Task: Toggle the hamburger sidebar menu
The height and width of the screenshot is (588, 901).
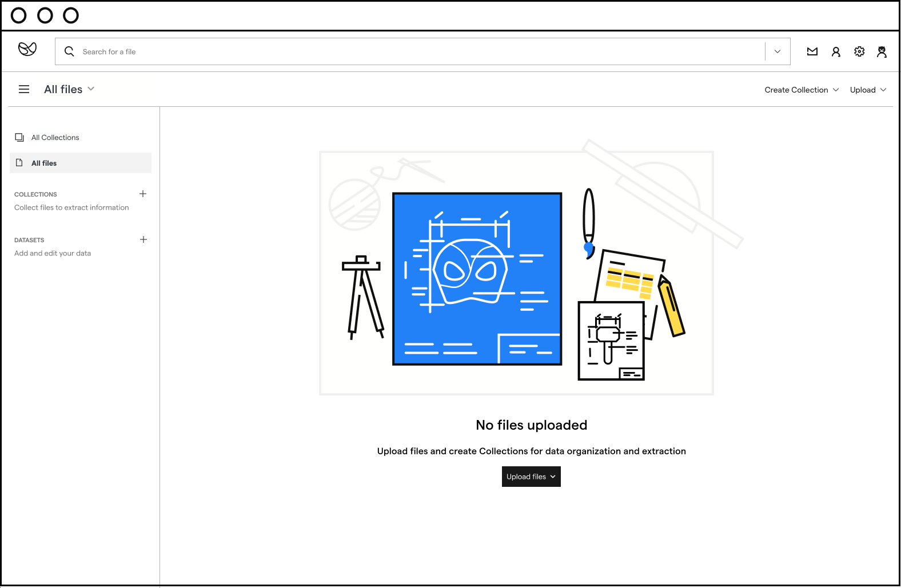Action: (x=24, y=89)
